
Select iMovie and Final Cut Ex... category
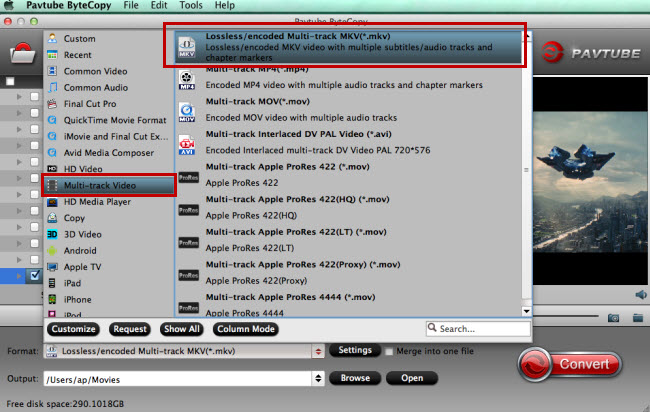[109, 136]
